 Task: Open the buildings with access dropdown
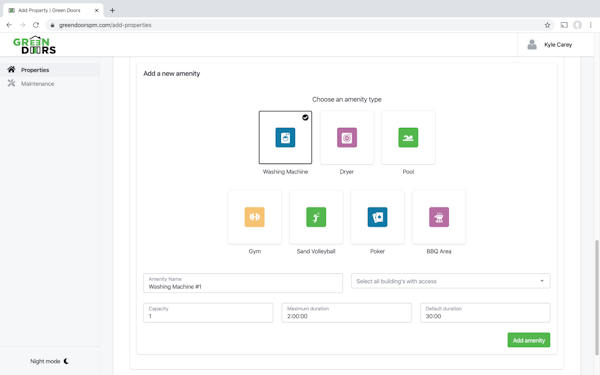[450, 281]
